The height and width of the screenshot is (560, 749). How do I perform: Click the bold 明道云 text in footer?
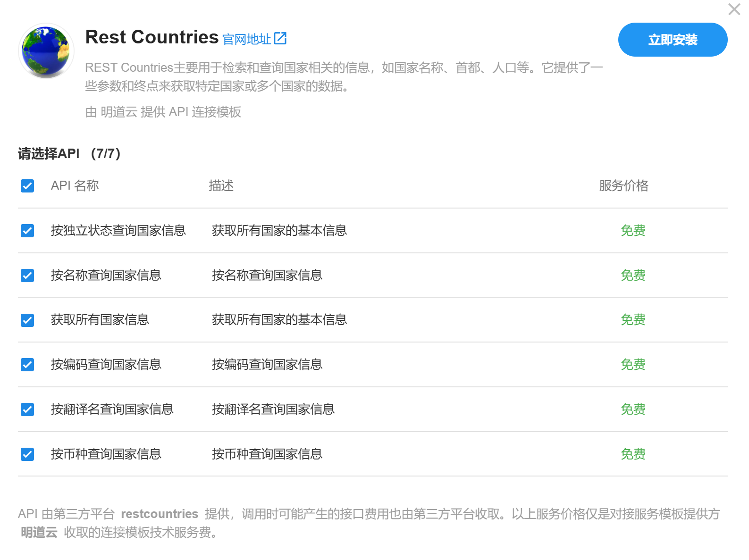click(39, 533)
